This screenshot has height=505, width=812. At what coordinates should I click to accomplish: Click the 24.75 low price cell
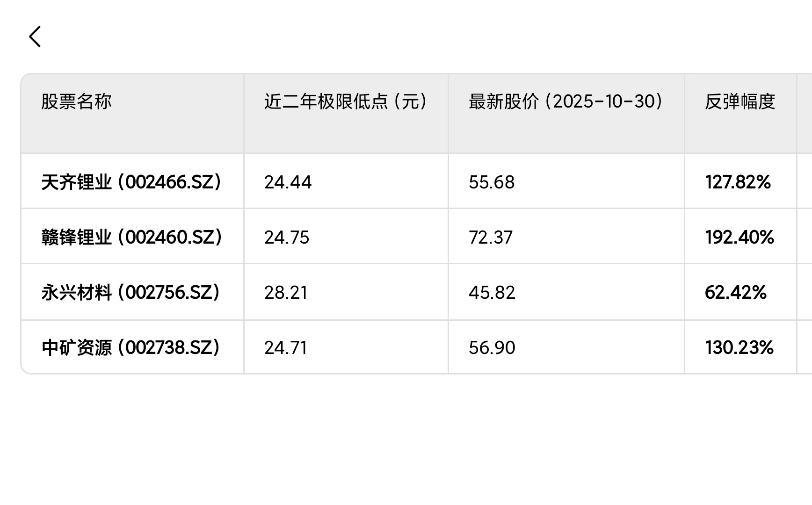click(x=287, y=237)
